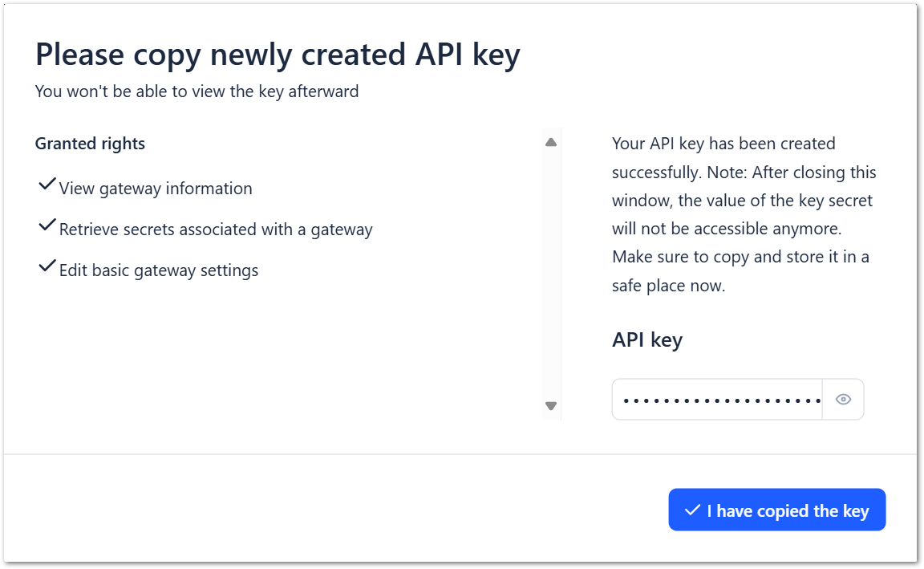Click the masked API key field
The width and height of the screenshot is (924, 569).
click(717, 400)
